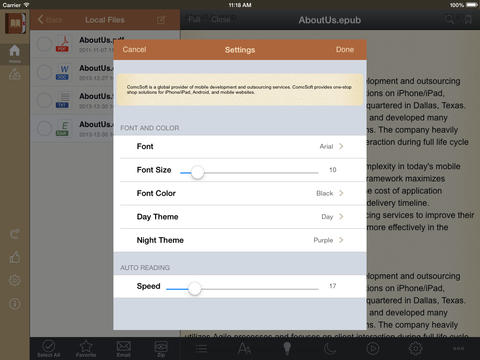Screen dimensions: 480x360
Task: Tap the Favorite star in the bottom toolbar
Action: [86, 349]
